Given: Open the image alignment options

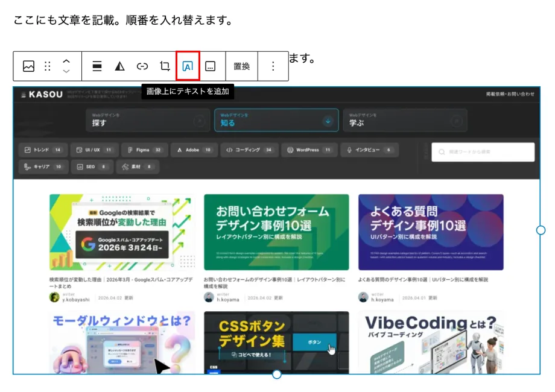Looking at the screenshot, I should (x=97, y=66).
